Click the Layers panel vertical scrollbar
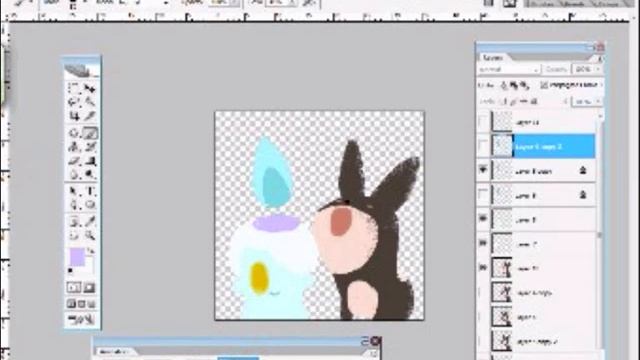This screenshot has width=640, height=360. click(600, 235)
